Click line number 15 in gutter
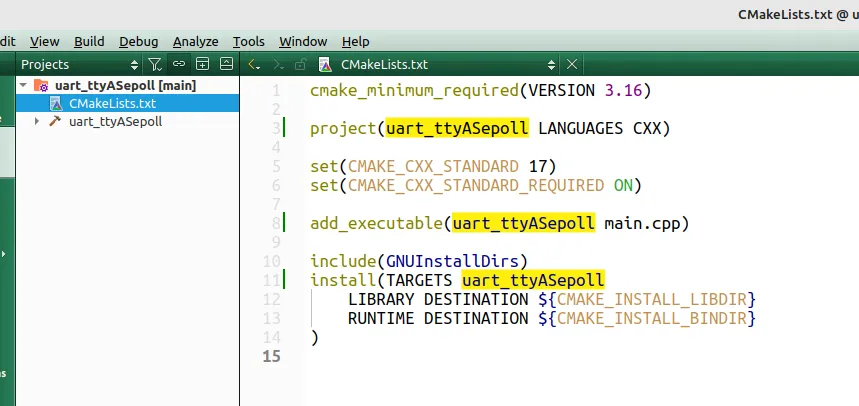This screenshot has width=859, height=406. point(272,356)
